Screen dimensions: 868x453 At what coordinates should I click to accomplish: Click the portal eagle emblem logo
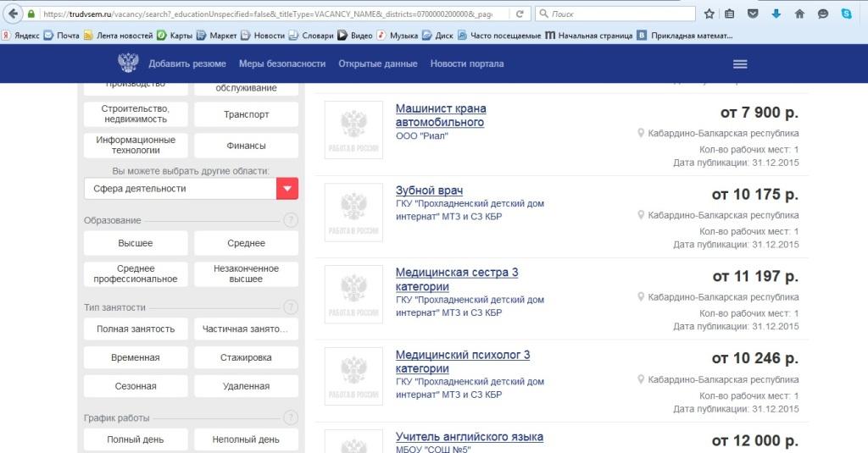pyautogui.click(x=128, y=63)
